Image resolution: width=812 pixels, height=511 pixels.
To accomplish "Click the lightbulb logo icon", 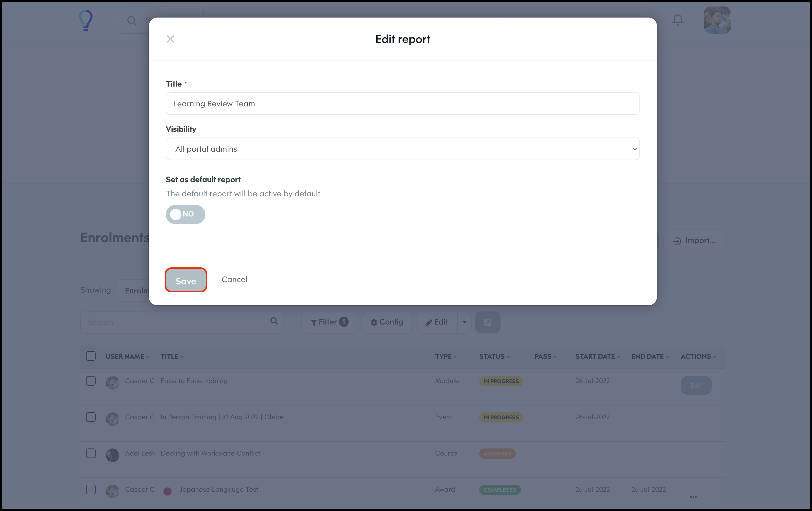I will 86,20.
